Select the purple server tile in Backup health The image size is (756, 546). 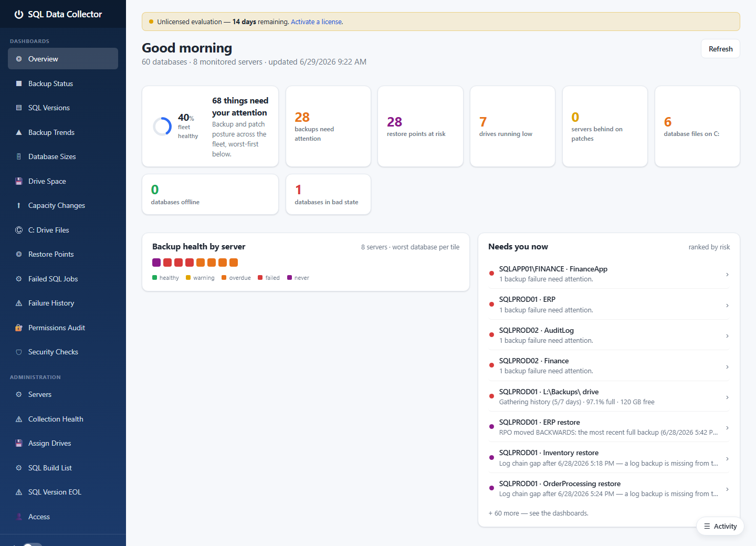(156, 262)
